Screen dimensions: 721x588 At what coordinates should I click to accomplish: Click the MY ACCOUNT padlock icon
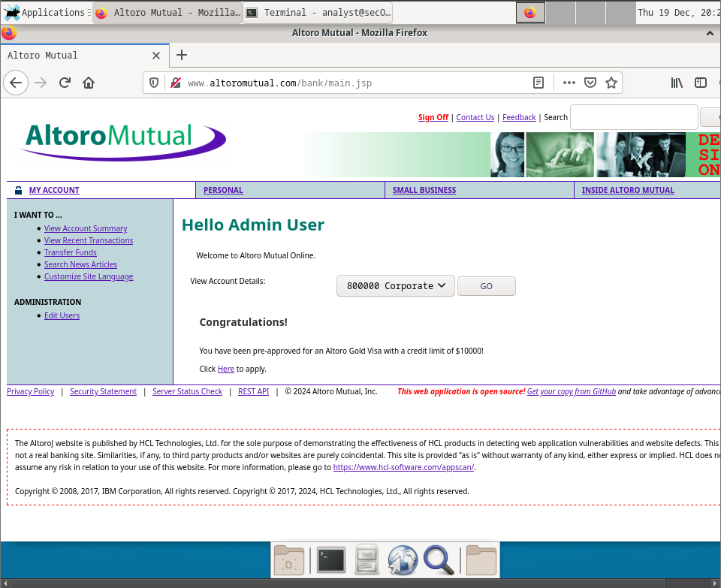(18, 190)
